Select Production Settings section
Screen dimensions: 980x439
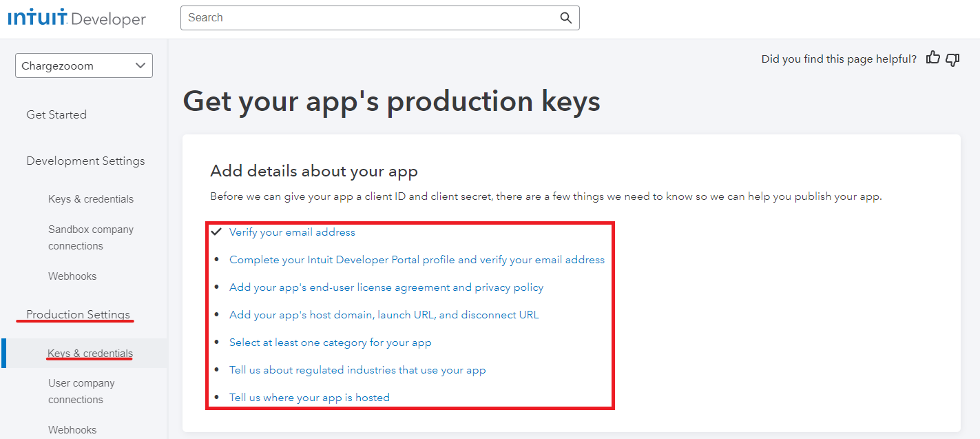[x=78, y=314]
